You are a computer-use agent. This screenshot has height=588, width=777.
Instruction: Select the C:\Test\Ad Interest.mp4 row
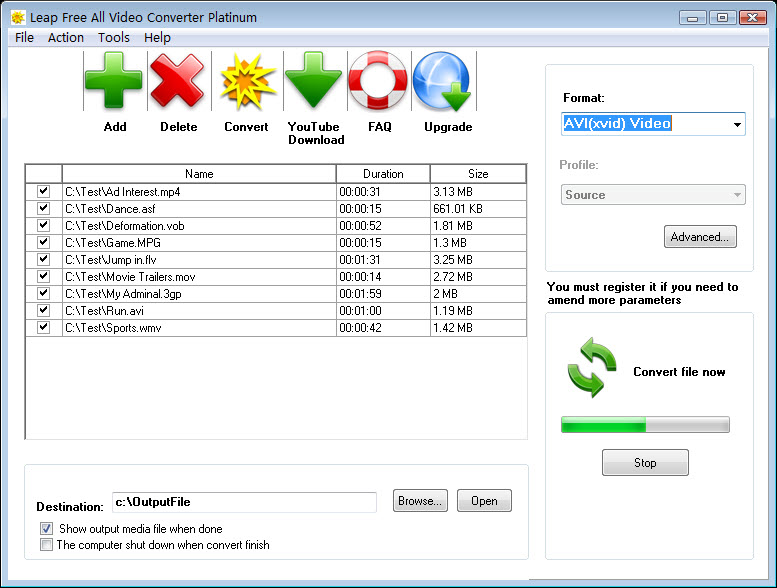tap(276, 192)
